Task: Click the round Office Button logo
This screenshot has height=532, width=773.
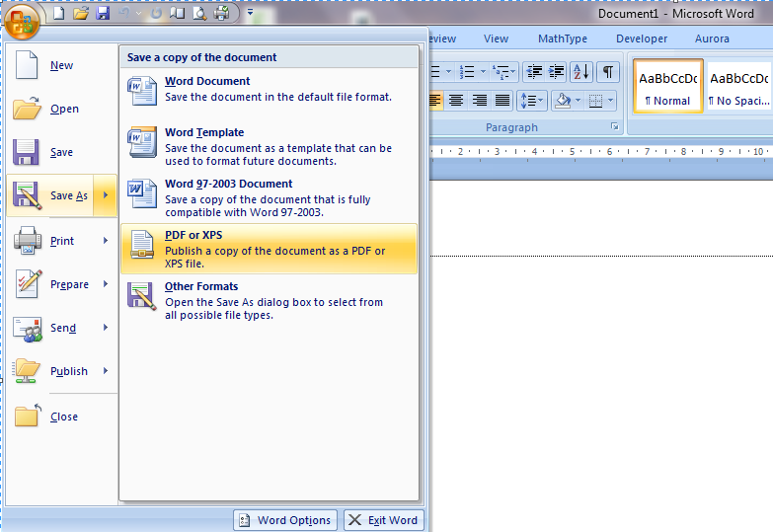Action: pyautogui.click(x=22, y=22)
